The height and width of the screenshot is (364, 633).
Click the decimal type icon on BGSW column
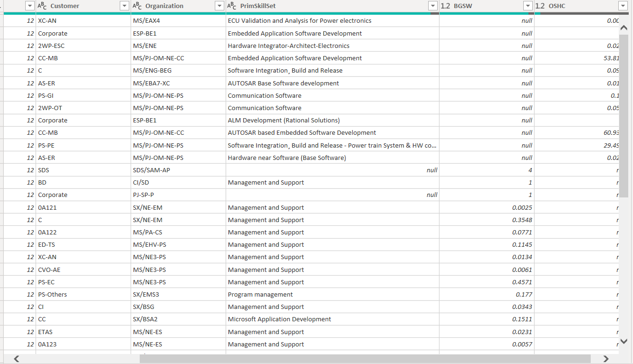[445, 6]
